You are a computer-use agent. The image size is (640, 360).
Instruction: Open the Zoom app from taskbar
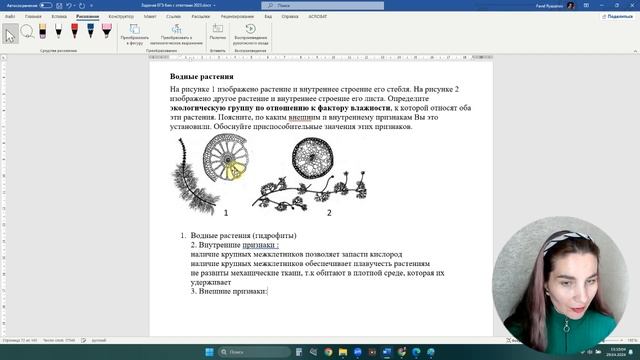358,352
